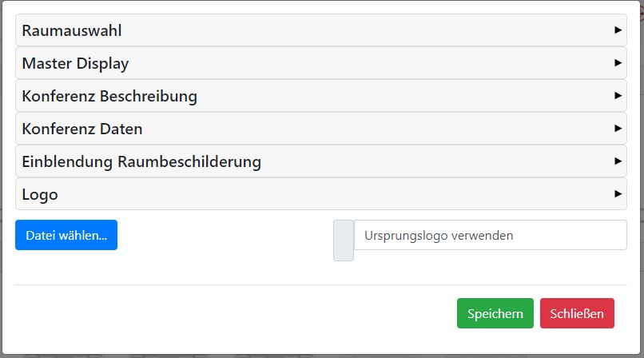Viewport: 644px width, 358px height.
Task: Expand the Einblendung Raumbeschilderung arrow
Action: coord(618,161)
